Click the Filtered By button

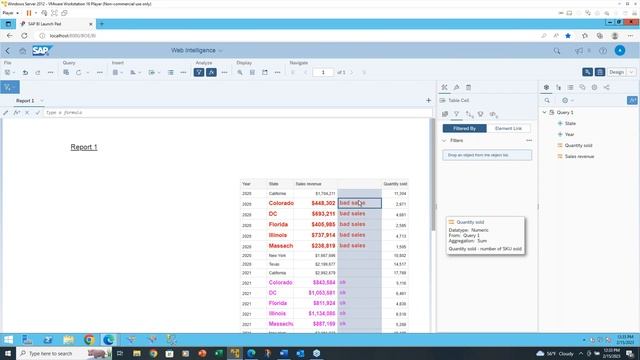[464, 128]
